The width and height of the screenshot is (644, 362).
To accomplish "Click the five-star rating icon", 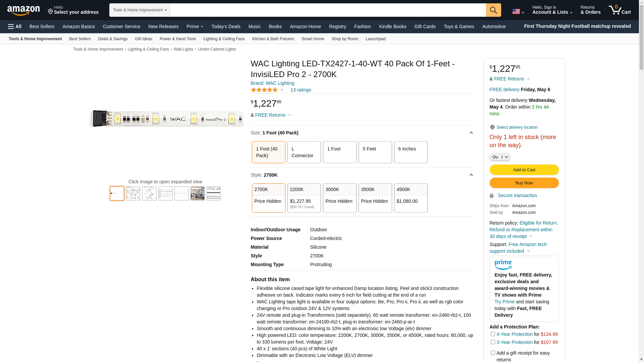I will point(264,90).
